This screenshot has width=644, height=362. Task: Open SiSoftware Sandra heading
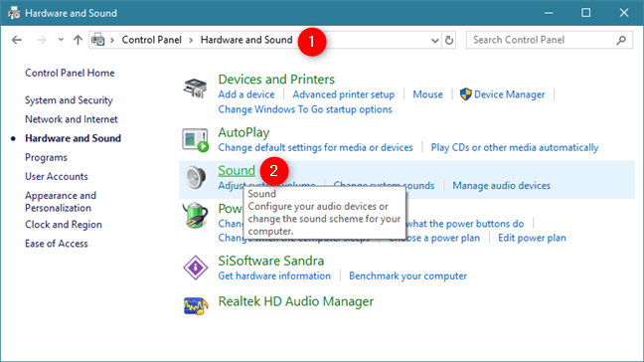click(271, 261)
